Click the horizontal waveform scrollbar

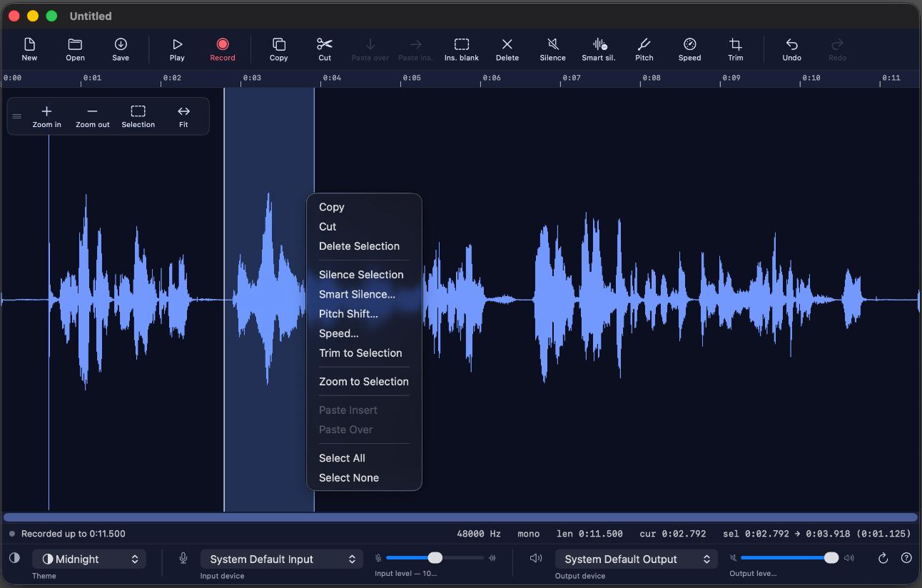click(x=460, y=517)
